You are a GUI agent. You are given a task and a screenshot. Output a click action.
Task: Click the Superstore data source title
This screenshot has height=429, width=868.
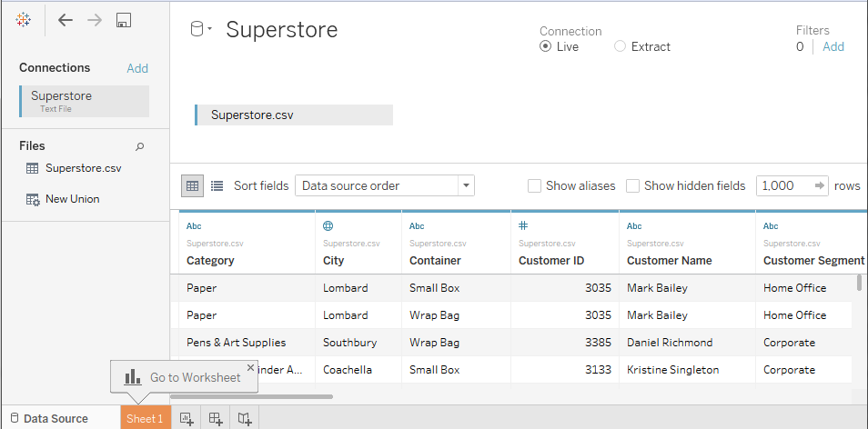(282, 29)
